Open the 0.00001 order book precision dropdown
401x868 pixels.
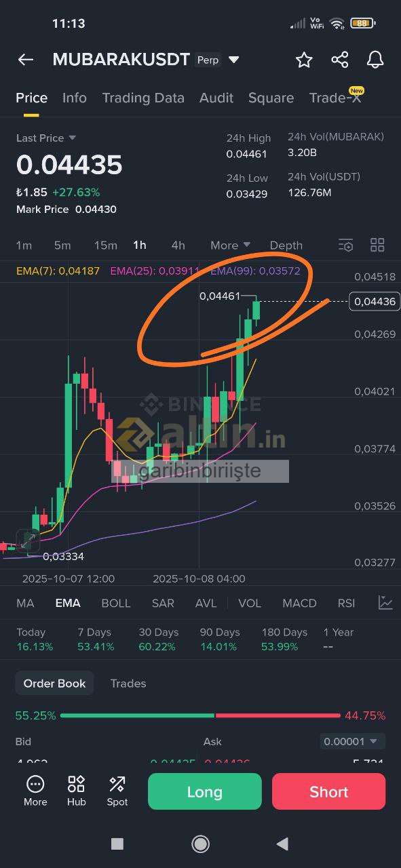click(353, 741)
